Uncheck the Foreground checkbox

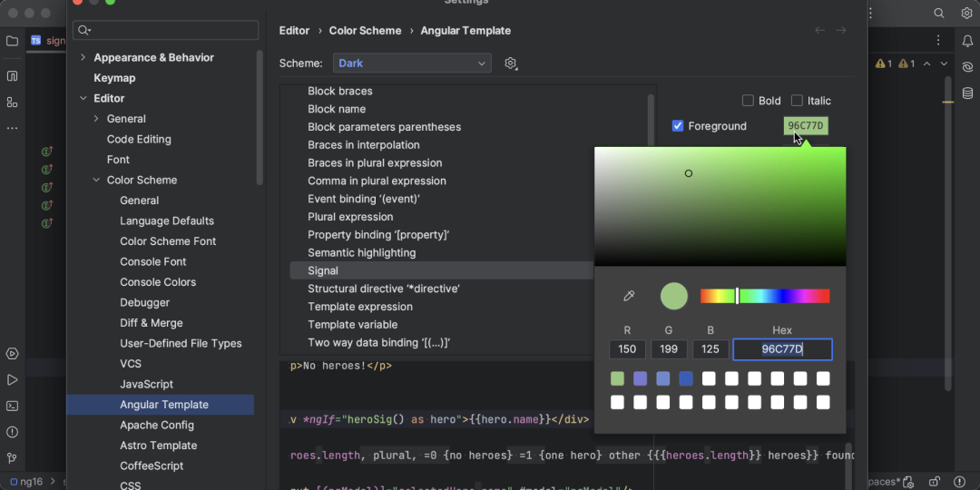678,126
